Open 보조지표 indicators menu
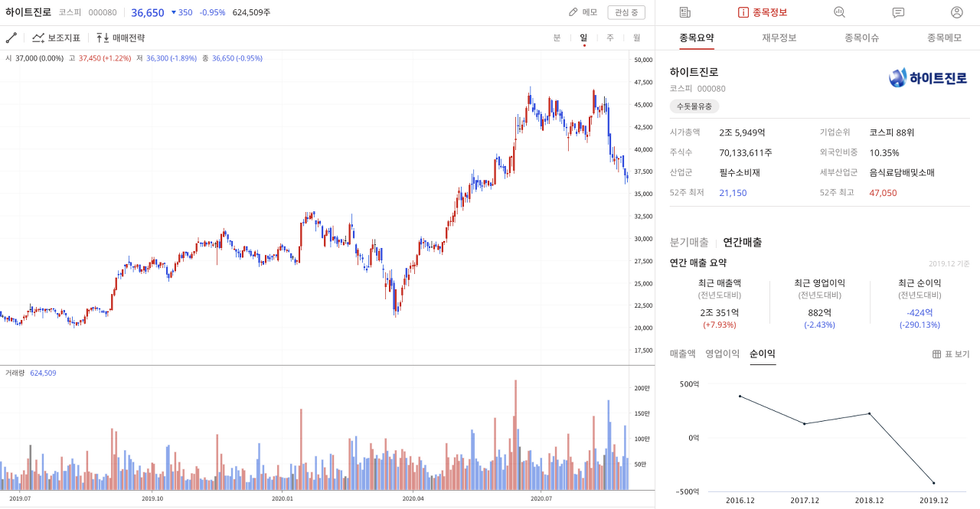 [56, 38]
